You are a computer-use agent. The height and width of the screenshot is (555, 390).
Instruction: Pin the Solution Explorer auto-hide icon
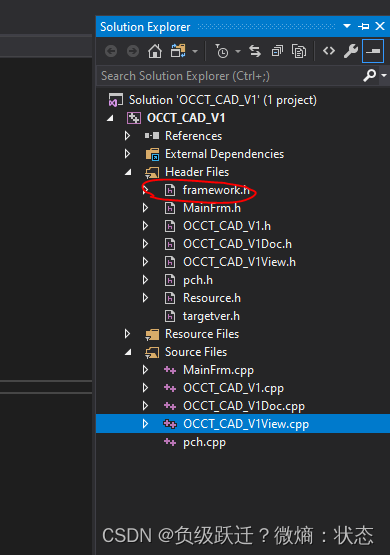[363, 26]
